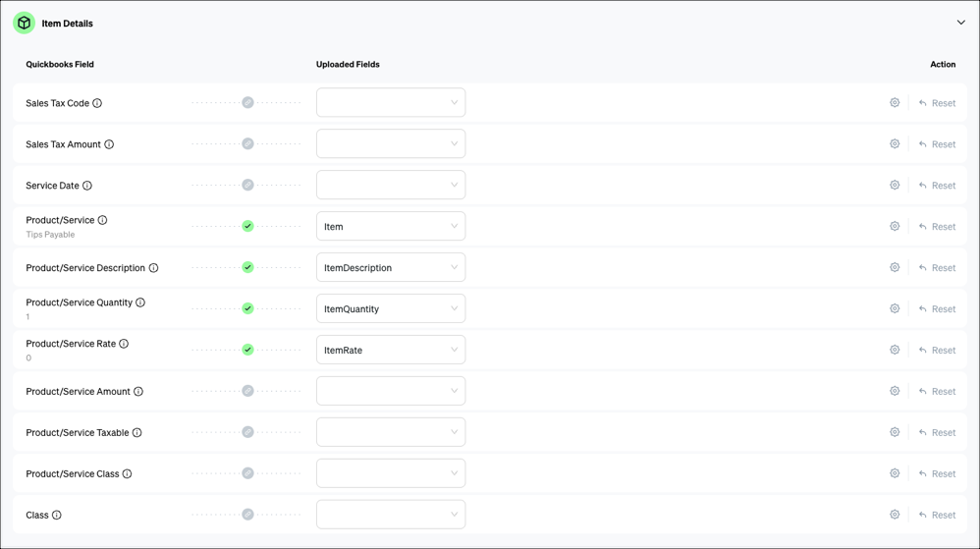980x549 pixels.
Task: Open gear settings for Product/Service Rate row
Action: click(895, 351)
